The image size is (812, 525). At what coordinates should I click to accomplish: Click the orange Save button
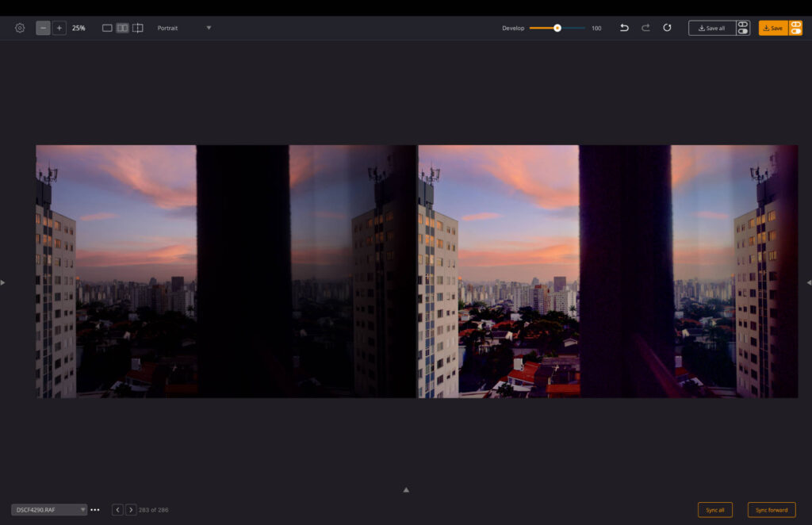click(773, 28)
